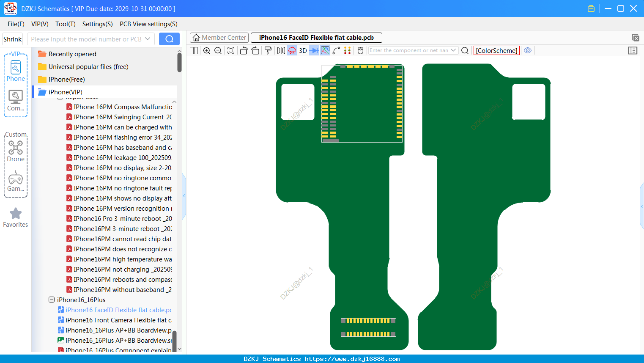Click the yellow briefcase icon in title bar
This screenshot has height=363, width=644.
[591, 8]
